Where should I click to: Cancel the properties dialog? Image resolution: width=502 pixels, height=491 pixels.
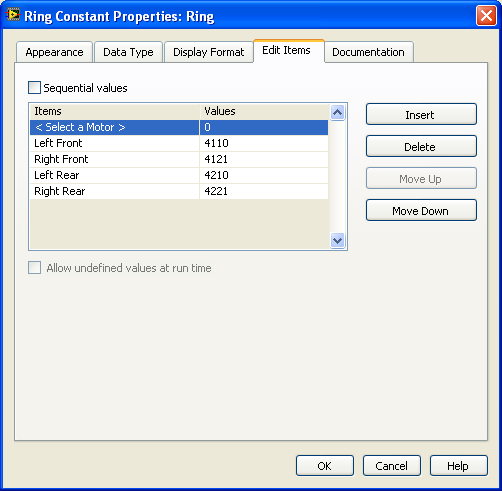[x=392, y=466]
